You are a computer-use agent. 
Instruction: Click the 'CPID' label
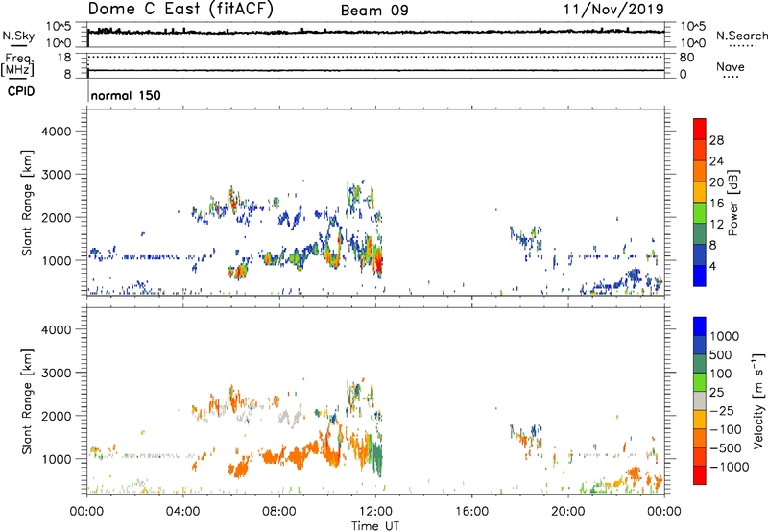(x=21, y=91)
